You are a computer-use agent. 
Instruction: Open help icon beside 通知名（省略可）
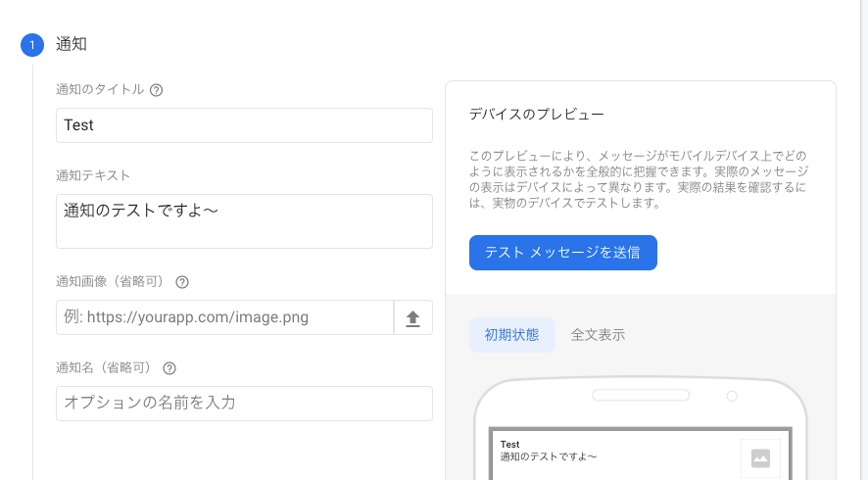tap(169, 368)
